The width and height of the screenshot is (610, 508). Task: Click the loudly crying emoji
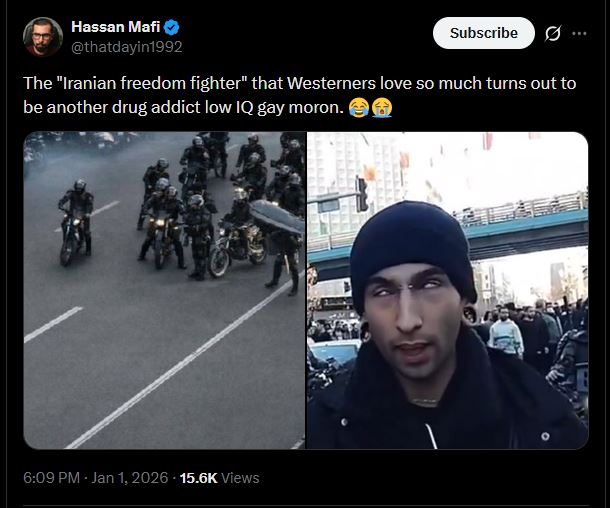pyautogui.click(x=382, y=107)
